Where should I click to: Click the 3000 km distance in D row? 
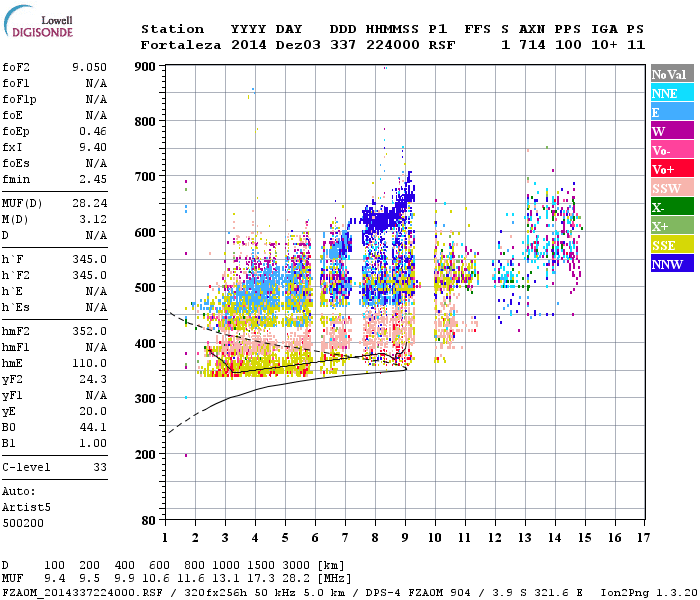tap(296, 565)
